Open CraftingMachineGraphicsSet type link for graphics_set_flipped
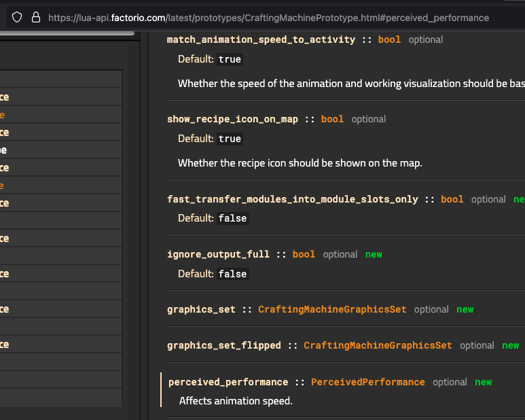525x420 pixels. coord(378,345)
